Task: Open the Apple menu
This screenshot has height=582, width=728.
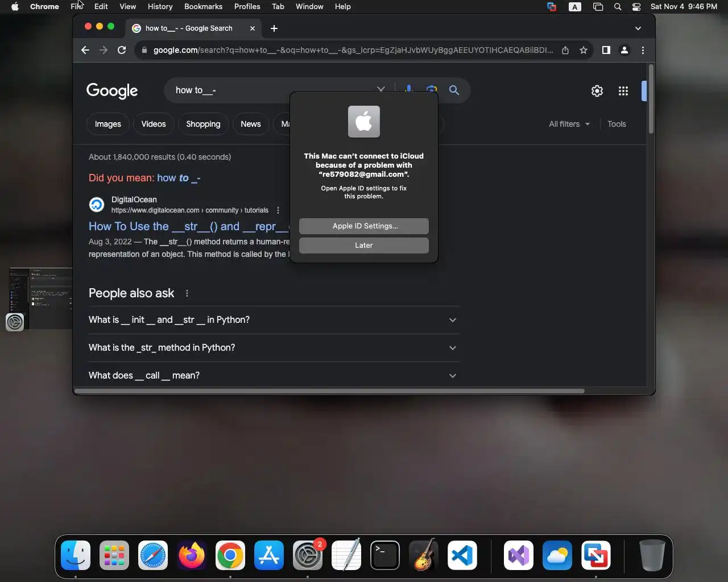Action: tap(15, 7)
